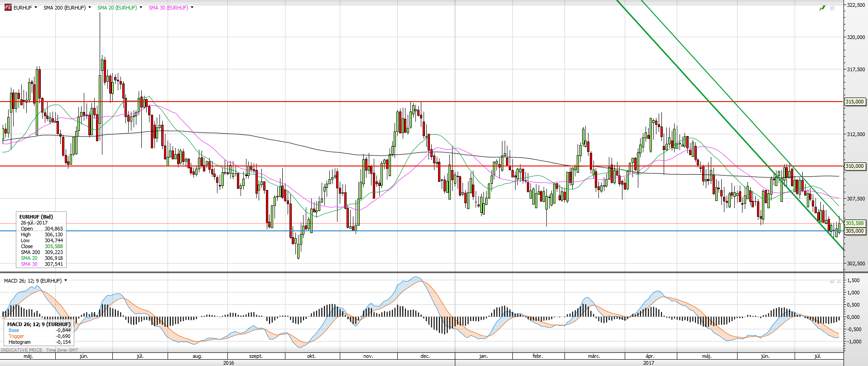The height and width of the screenshot is (366, 868).
Task: Open the SMA 20 (EURHUF) dropdown
Action: point(141,8)
